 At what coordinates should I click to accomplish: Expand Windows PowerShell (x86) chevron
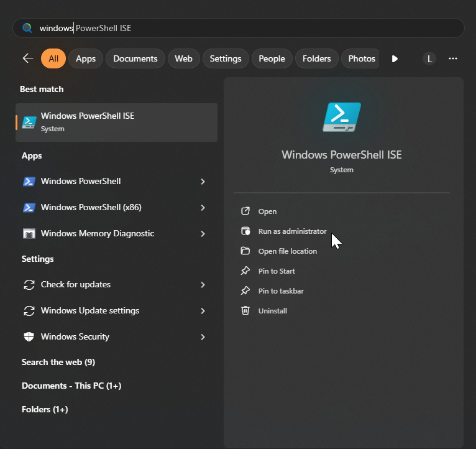[x=203, y=208]
